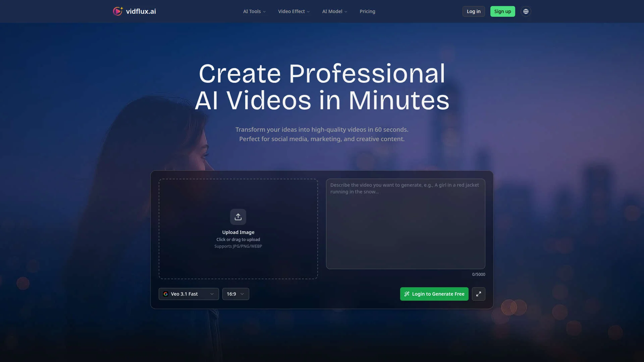Click Login to Generate Free
The image size is (644, 362).
(434, 294)
